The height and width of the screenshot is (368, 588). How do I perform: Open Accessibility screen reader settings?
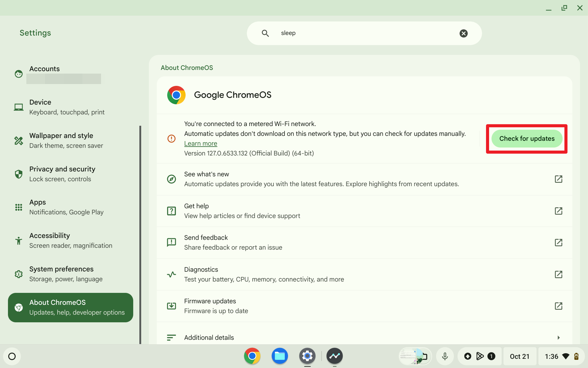pos(71,240)
